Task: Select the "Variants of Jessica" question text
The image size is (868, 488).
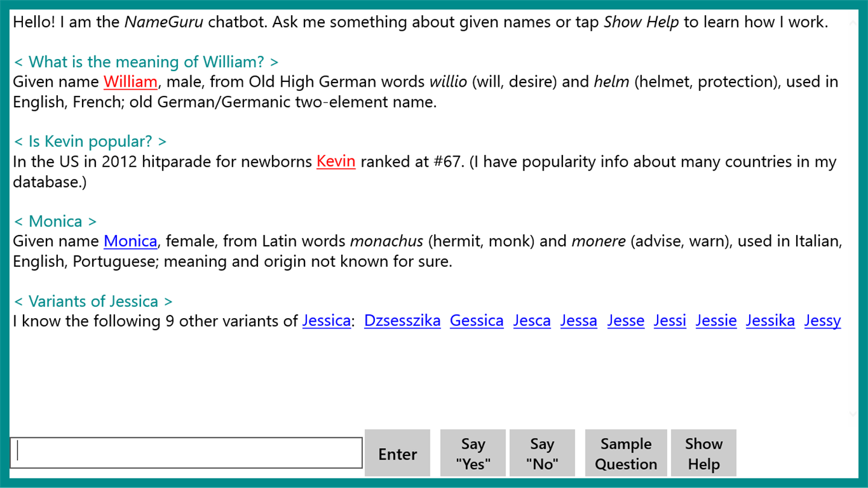Action: click(x=93, y=301)
